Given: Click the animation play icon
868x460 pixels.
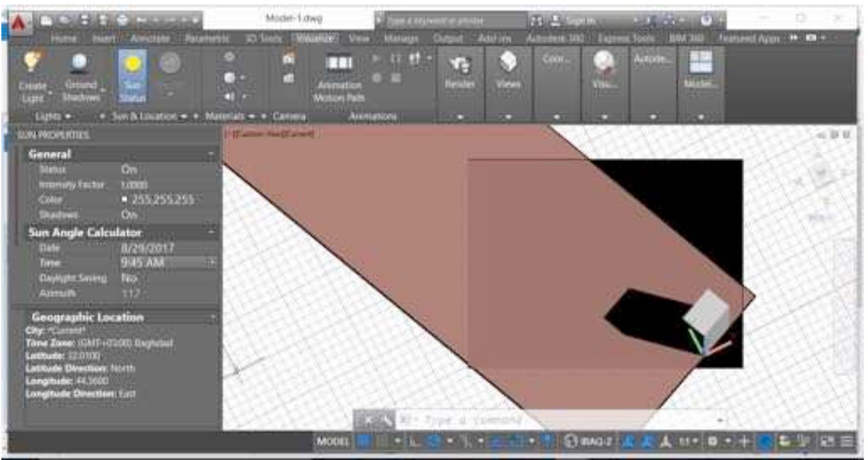Looking at the screenshot, I should tap(376, 59).
